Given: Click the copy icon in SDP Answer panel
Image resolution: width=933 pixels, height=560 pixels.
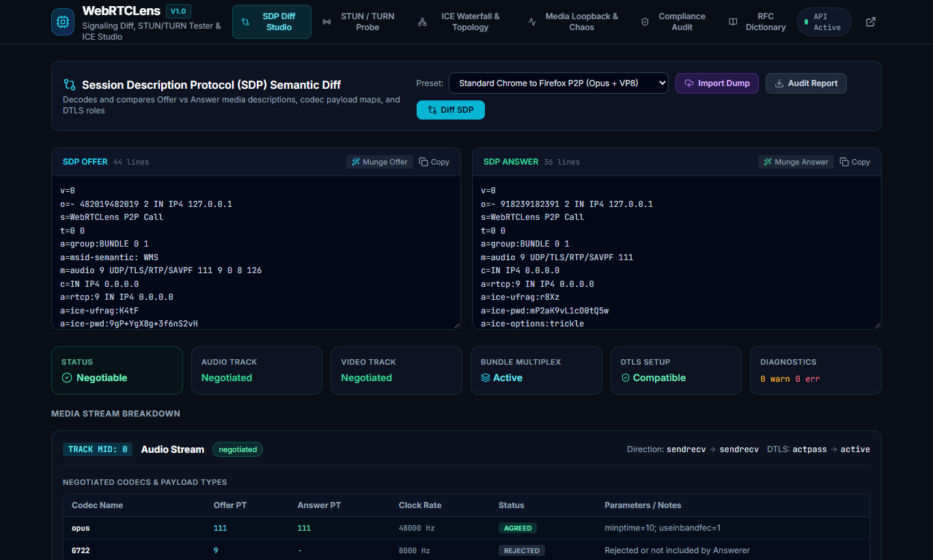Looking at the screenshot, I should [844, 162].
